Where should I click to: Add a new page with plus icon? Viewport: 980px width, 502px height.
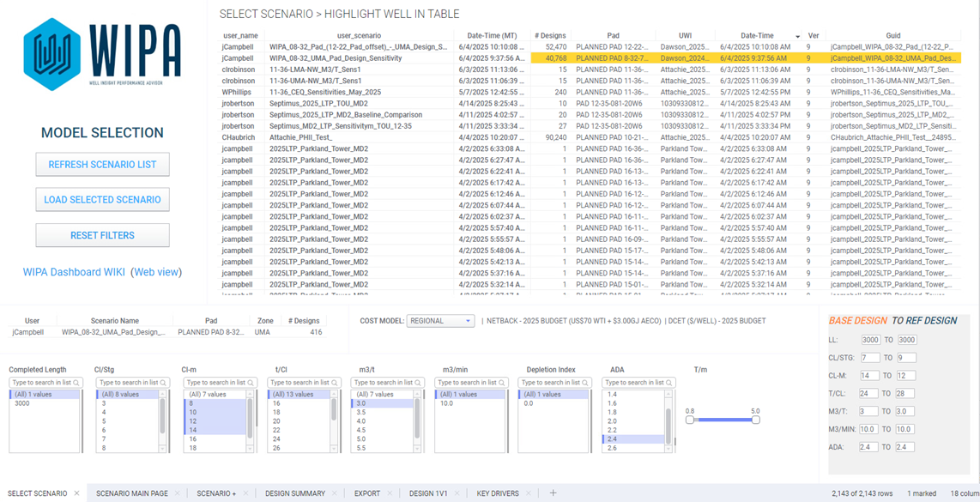553,493
